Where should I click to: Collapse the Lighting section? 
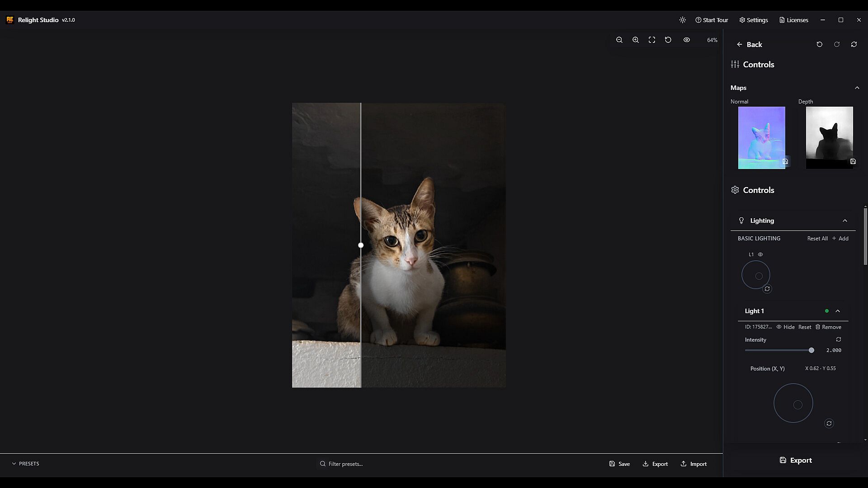[x=844, y=221]
